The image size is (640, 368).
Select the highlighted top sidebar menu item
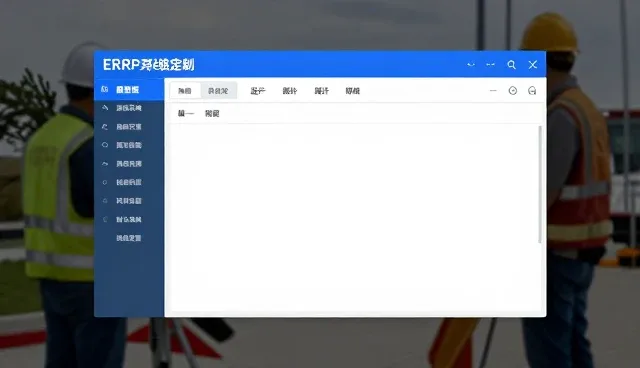[x=129, y=89]
